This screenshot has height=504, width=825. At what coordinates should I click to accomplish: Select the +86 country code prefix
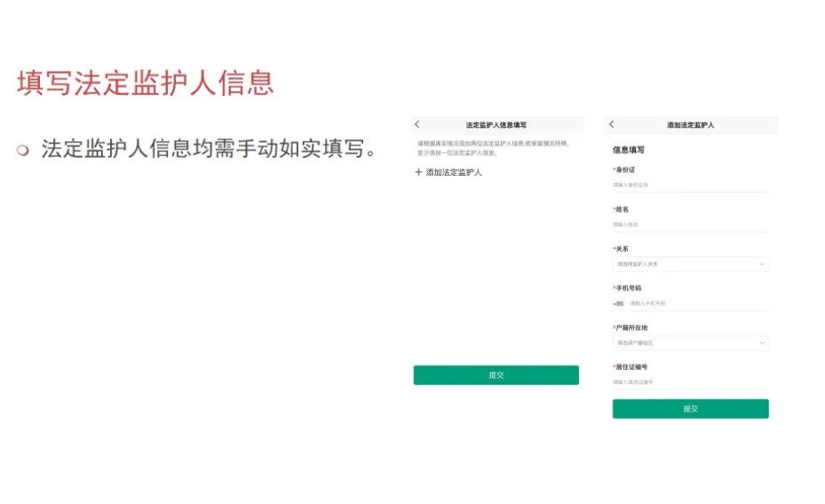click(618, 303)
